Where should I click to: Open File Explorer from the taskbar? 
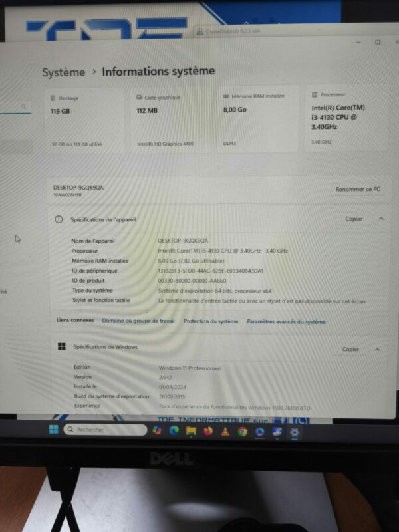tap(191, 431)
